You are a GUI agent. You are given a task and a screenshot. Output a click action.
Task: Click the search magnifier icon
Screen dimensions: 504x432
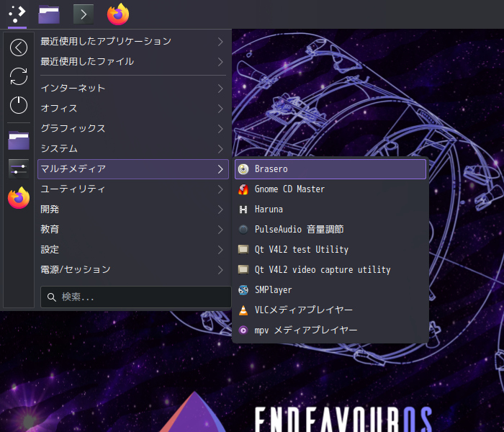tap(51, 297)
